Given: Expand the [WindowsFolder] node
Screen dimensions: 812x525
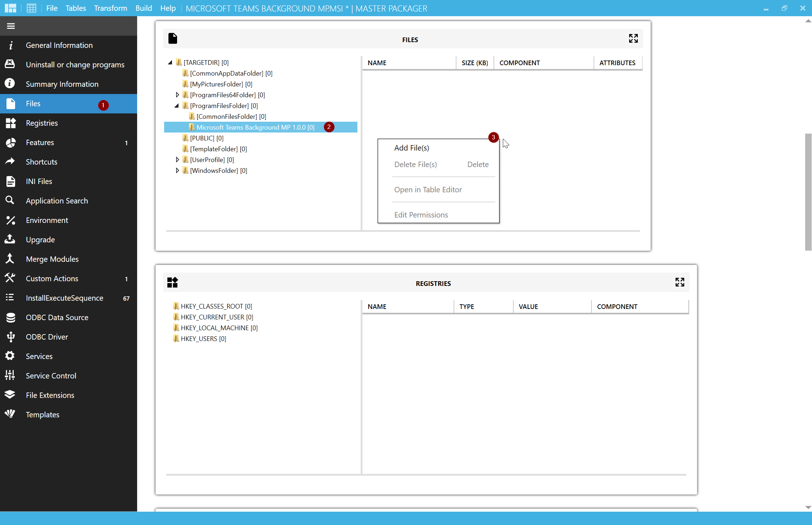Looking at the screenshot, I should click(x=177, y=171).
